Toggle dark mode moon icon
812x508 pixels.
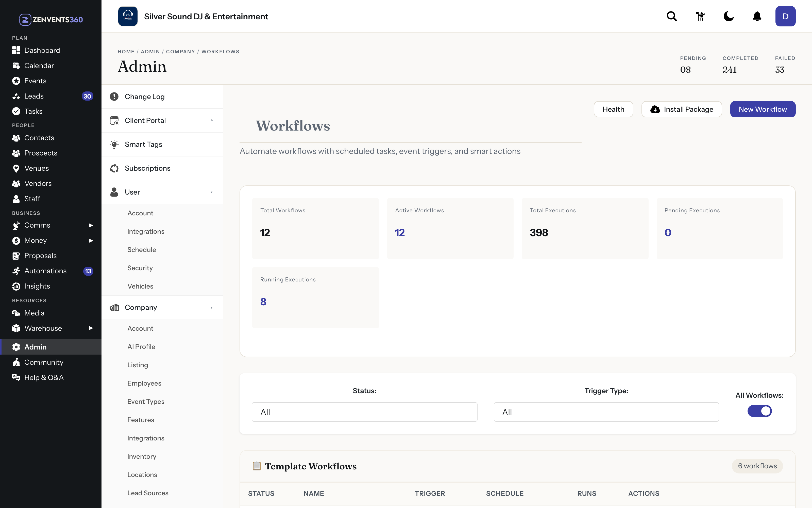click(729, 16)
